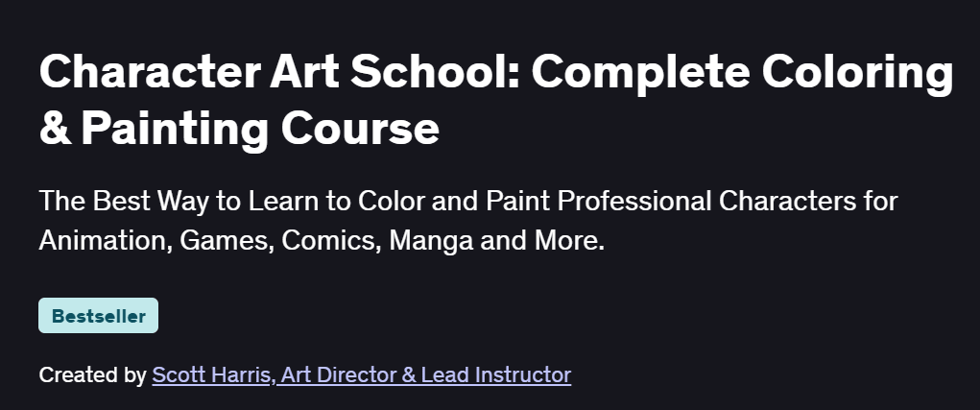Select the course subtitle description text
Viewport: 980px width, 410px height.
coord(468,221)
